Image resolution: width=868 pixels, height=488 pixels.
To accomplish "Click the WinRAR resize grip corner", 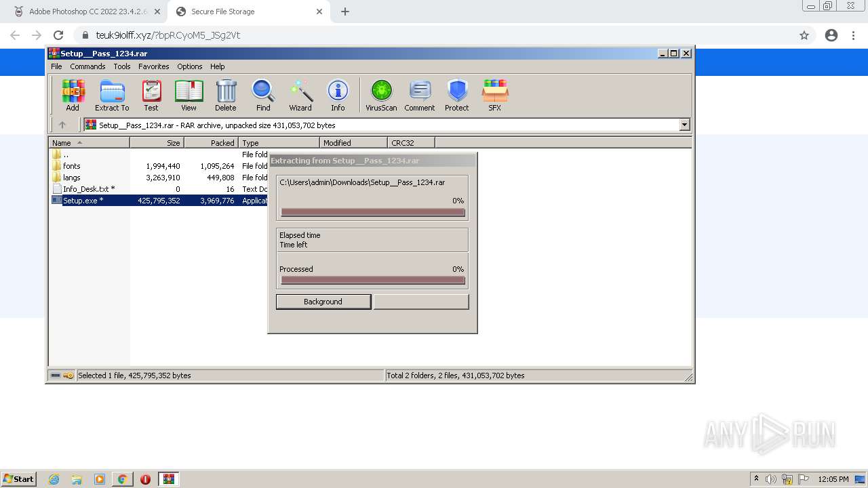I will point(688,377).
